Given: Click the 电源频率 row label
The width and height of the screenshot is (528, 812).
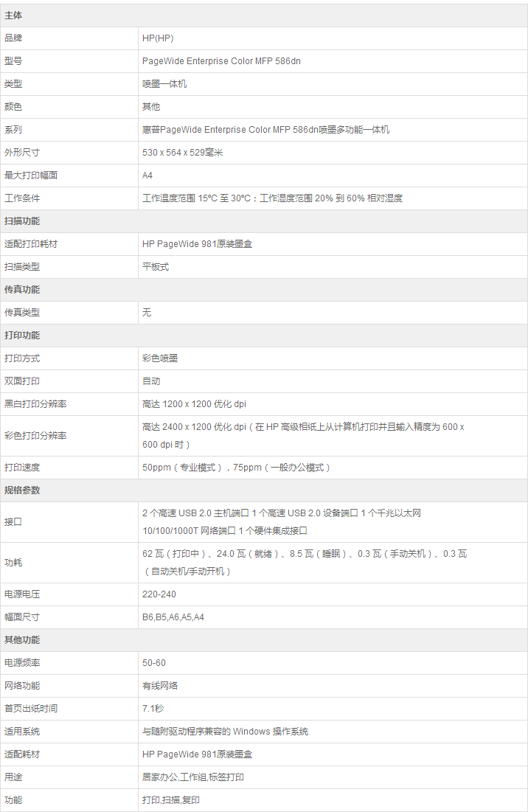Looking at the screenshot, I should point(21,663).
